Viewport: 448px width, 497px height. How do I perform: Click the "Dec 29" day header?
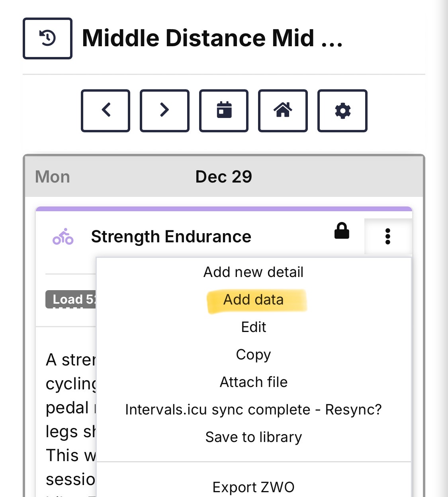223,177
